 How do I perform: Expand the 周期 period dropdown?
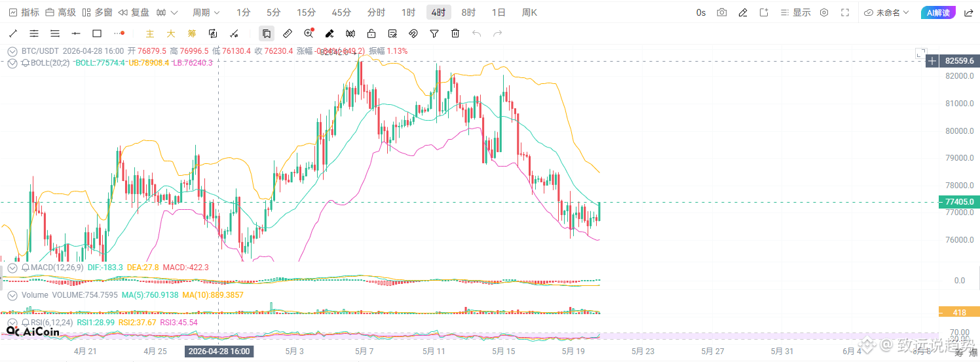(x=206, y=12)
